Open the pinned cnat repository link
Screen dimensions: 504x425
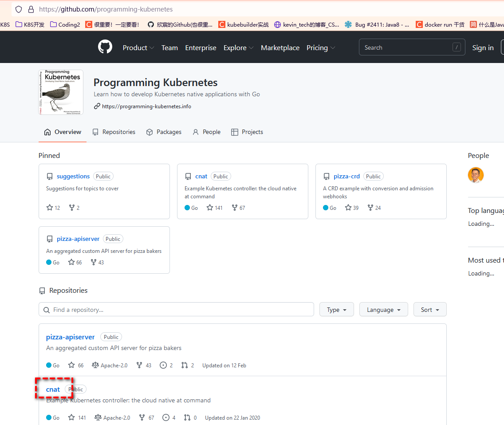coord(201,176)
